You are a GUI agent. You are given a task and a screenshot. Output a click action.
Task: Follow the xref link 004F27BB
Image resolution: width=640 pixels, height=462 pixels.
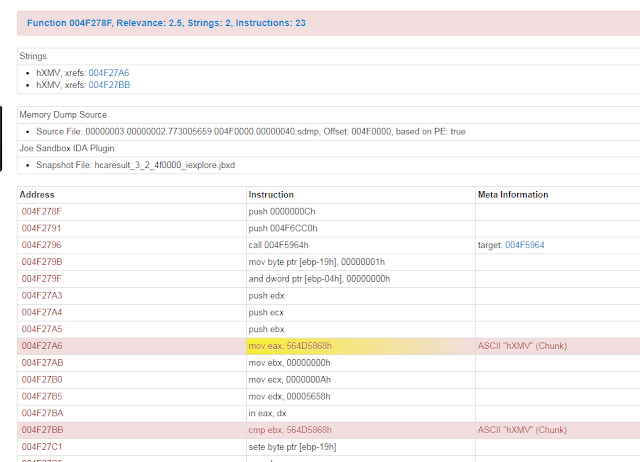tap(109, 85)
